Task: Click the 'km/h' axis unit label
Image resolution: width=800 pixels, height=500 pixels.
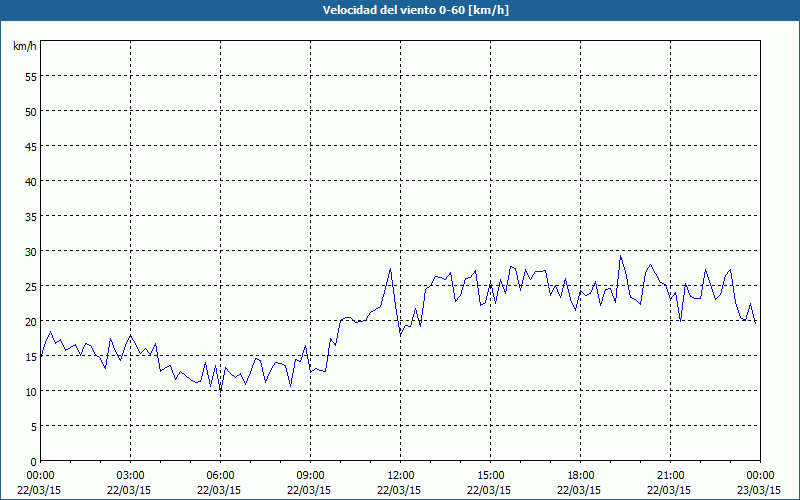Action: point(25,46)
